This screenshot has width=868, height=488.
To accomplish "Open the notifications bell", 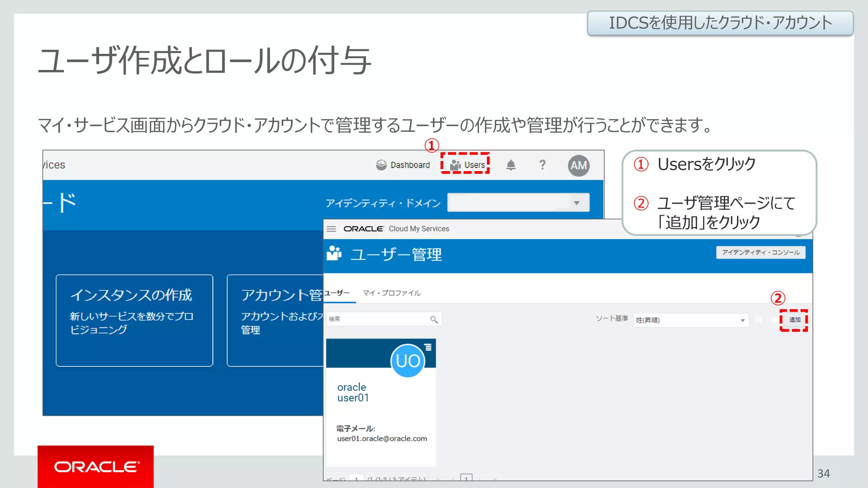I will tap(511, 165).
